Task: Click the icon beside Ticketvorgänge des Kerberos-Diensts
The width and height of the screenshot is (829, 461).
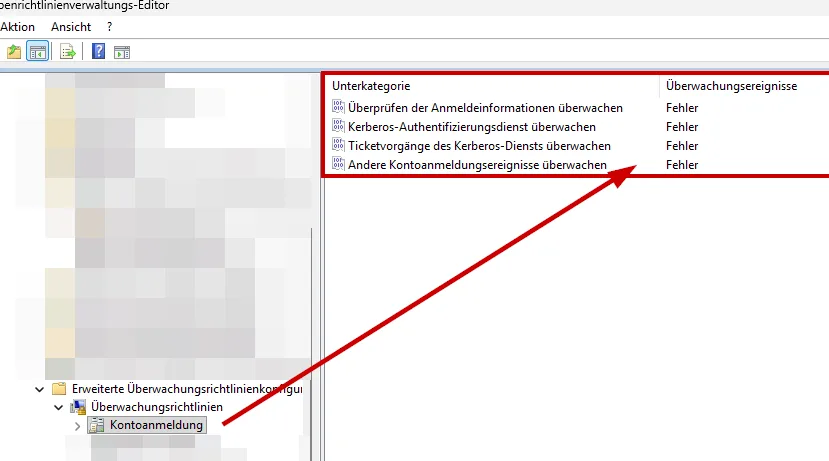Action: (x=338, y=146)
